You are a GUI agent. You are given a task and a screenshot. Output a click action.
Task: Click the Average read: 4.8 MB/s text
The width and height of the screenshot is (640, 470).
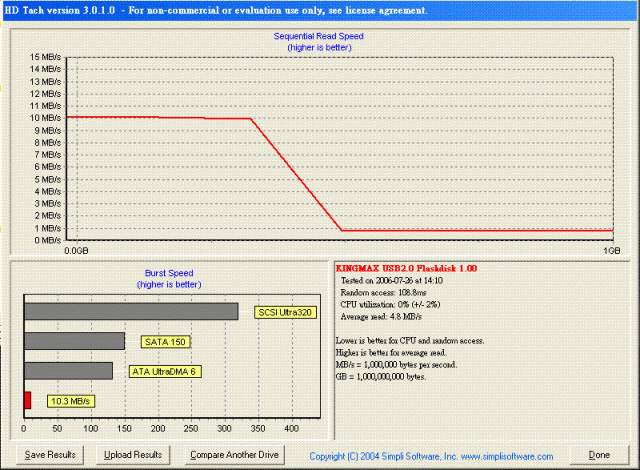381,317
